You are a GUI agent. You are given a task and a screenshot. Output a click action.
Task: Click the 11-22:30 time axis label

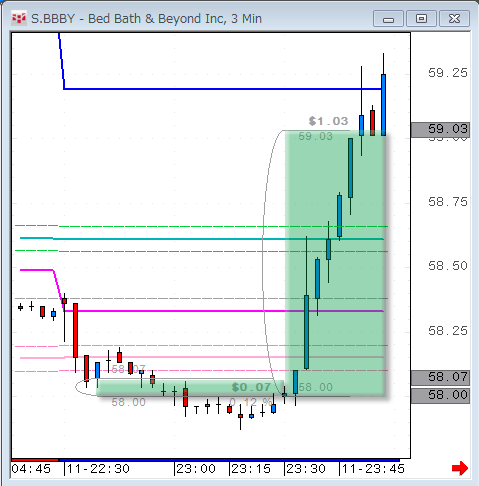tap(98, 469)
